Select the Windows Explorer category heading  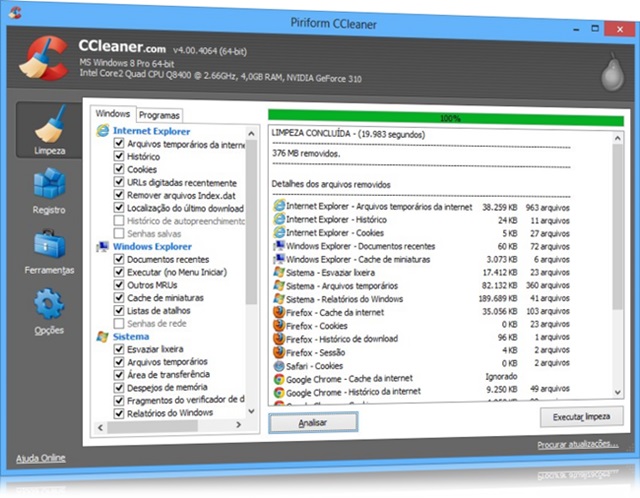point(152,247)
